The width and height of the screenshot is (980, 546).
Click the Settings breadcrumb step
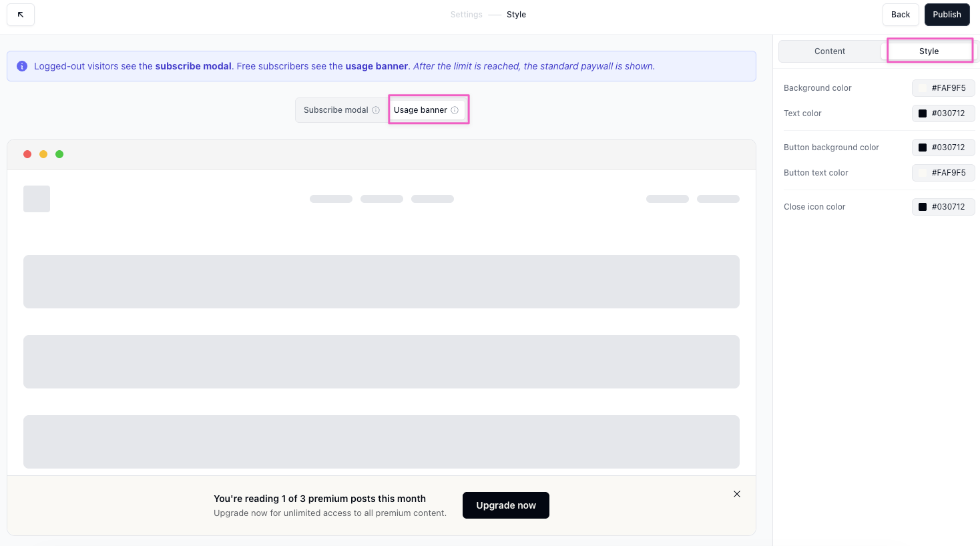point(466,15)
